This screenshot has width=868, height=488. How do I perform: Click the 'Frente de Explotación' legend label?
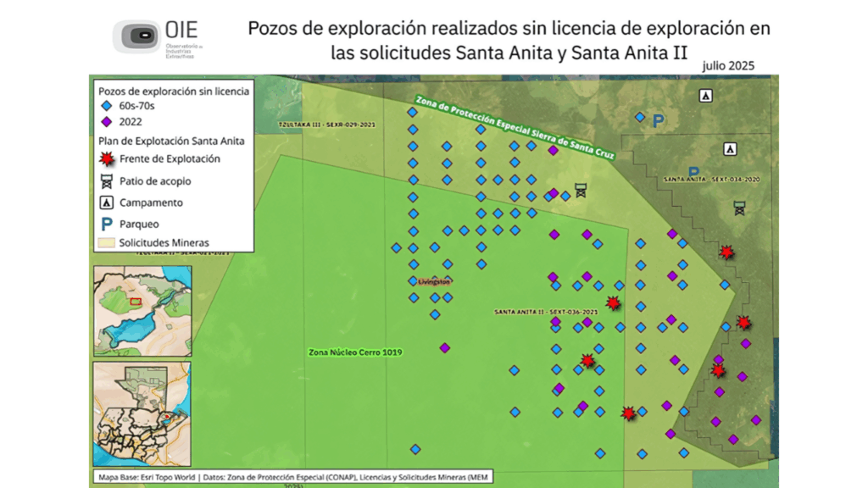170,158
